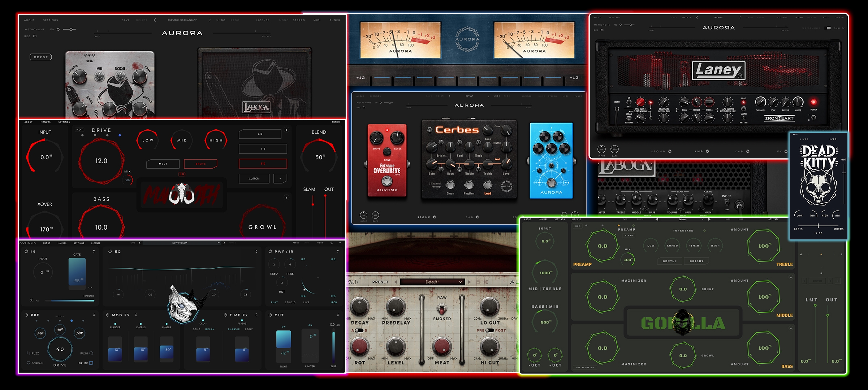Screen dimensions: 868x390
Task: Click the S icon in Gorilla's bass band
Action: [x=791, y=328]
